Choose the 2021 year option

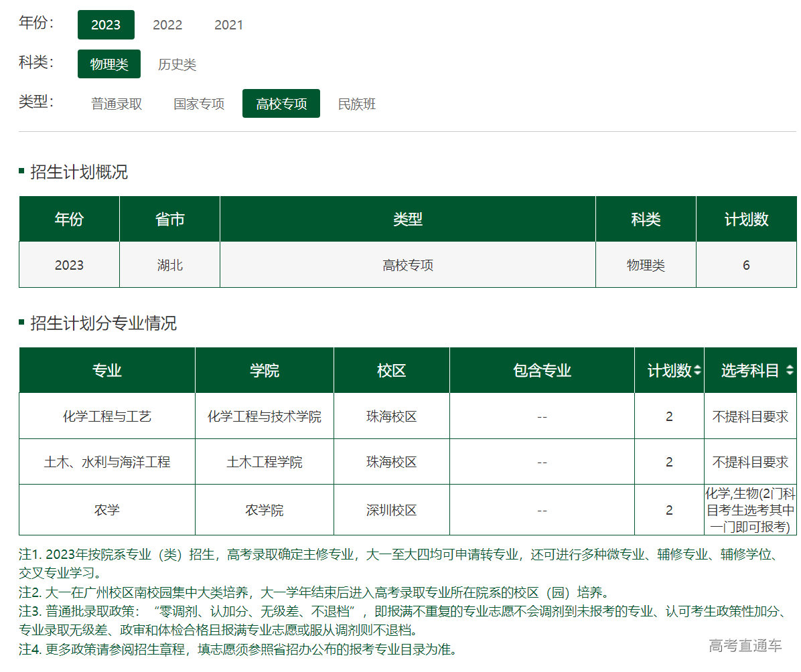228,25
